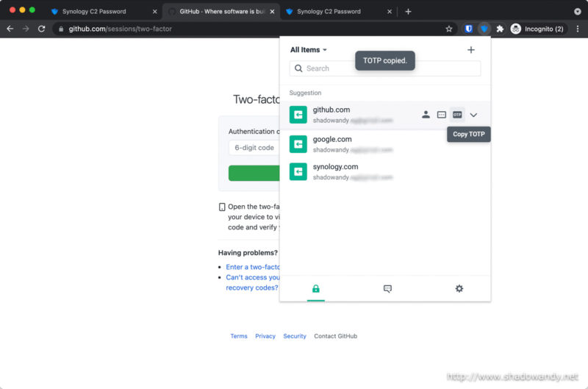The height and width of the screenshot is (389, 588).
Task: Open the Contact GitHub link
Action: coord(335,336)
